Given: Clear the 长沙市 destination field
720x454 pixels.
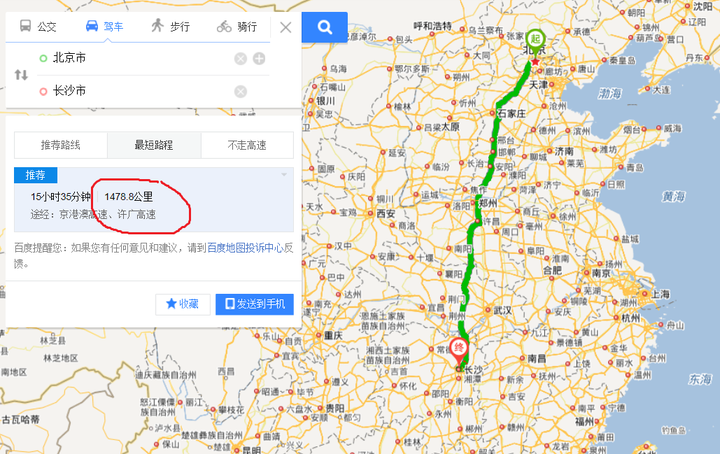Looking at the screenshot, I should pos(241,91).
